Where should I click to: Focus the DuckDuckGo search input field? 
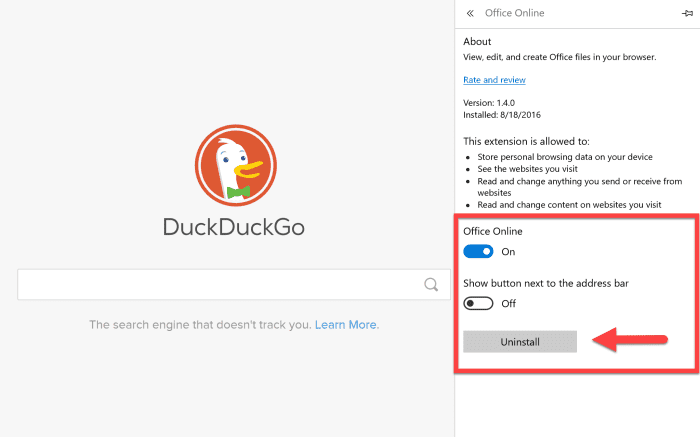[234, 284]
